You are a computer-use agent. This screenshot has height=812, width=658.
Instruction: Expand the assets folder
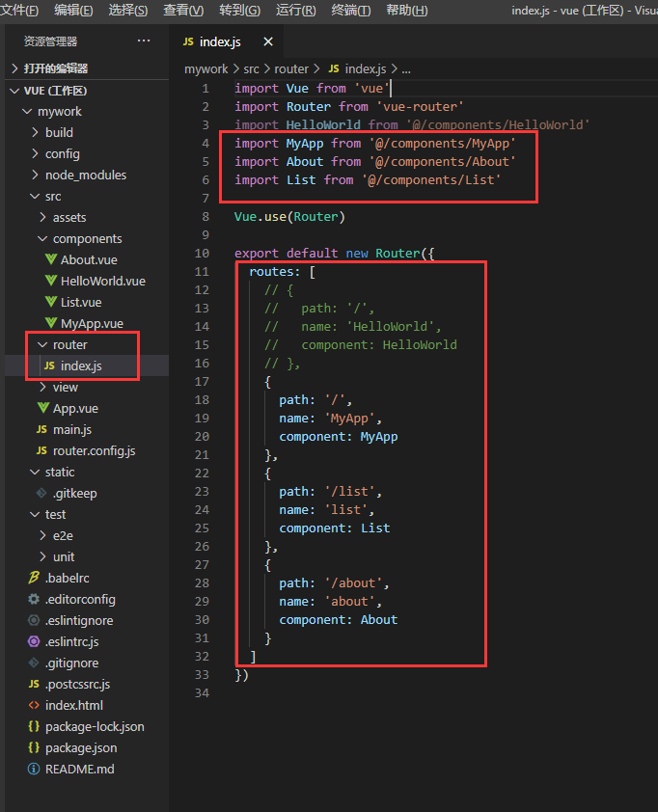pyautogui.click(x=42, y=218)
